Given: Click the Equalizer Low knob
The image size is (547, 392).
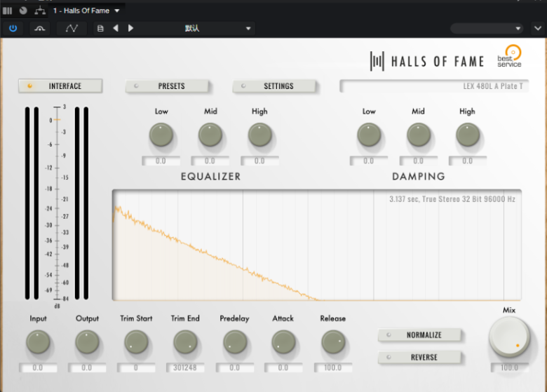Looking at the screenshot, I should coord(161,135).
